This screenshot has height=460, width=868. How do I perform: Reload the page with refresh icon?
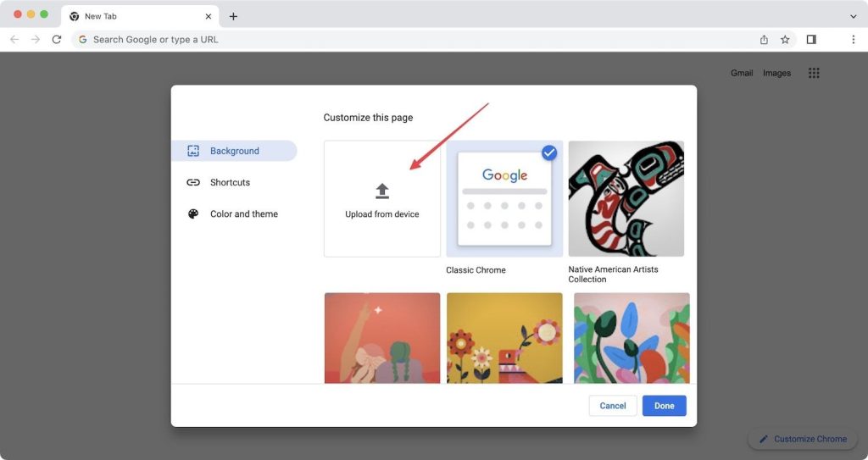point(57,39)
